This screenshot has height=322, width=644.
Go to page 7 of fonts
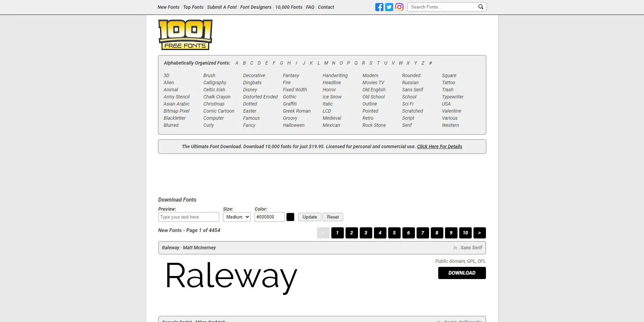click(x=423, y=233)
